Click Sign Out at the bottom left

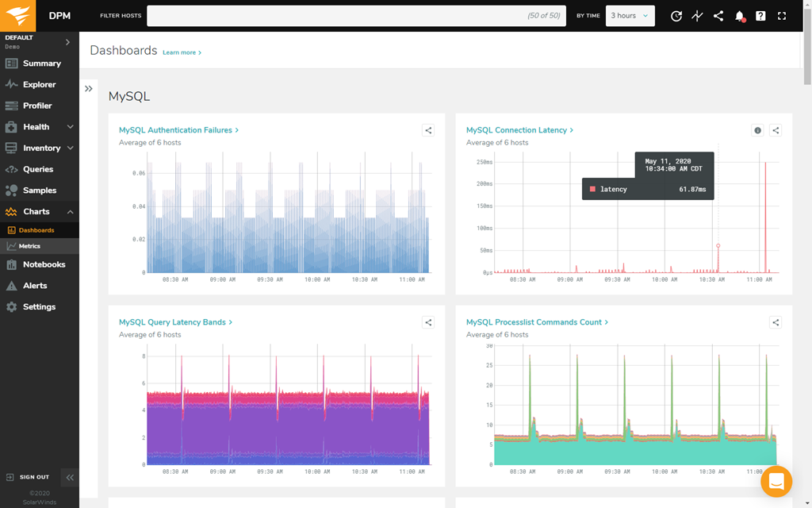click(x=33, y=477)
